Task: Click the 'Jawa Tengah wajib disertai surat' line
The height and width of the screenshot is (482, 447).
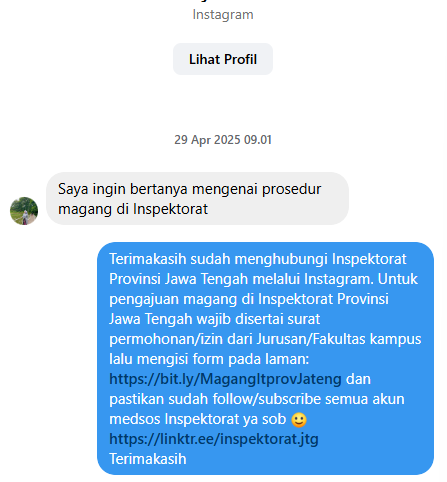Action: coord(215,319)
